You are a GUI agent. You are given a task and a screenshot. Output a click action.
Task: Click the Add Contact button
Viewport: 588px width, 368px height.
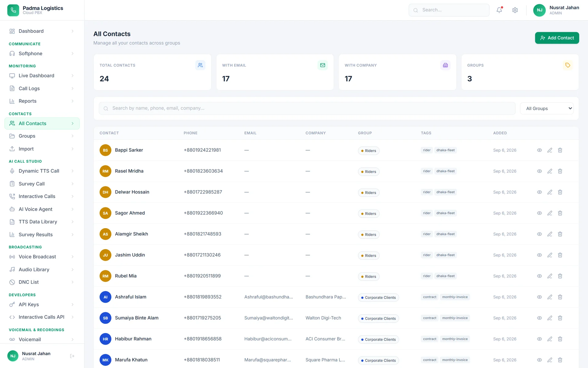(557, 38)
